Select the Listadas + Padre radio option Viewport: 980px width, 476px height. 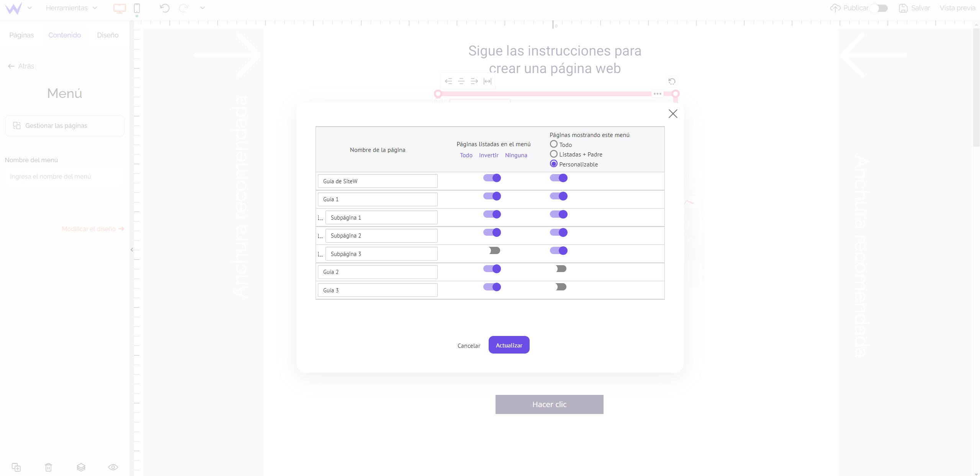[x=554, y=154]
